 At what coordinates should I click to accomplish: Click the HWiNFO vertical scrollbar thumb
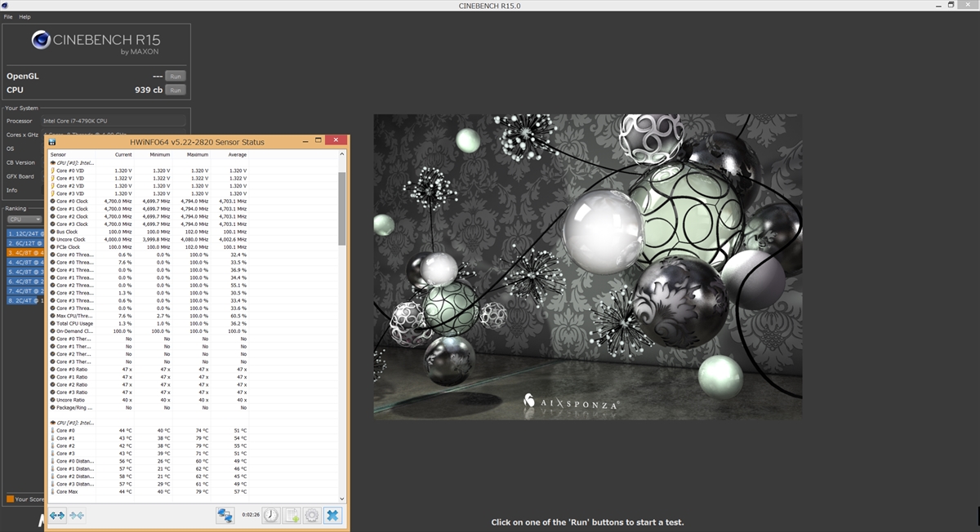[x=341, y=208]
